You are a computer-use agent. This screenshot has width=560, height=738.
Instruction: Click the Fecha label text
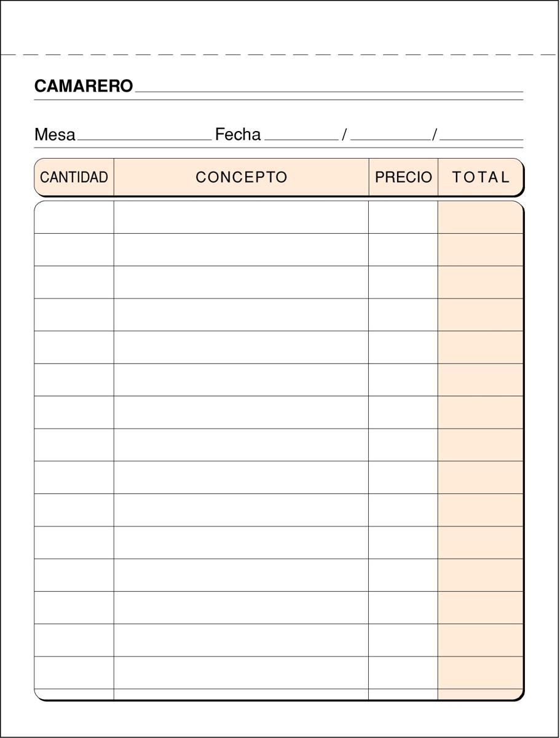pyautogui.click(x=238, y=135)
